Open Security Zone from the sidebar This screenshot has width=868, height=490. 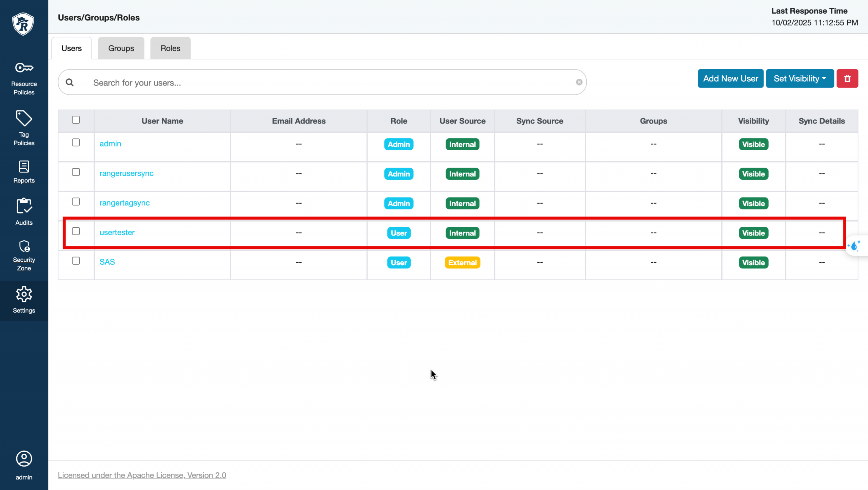24,255
